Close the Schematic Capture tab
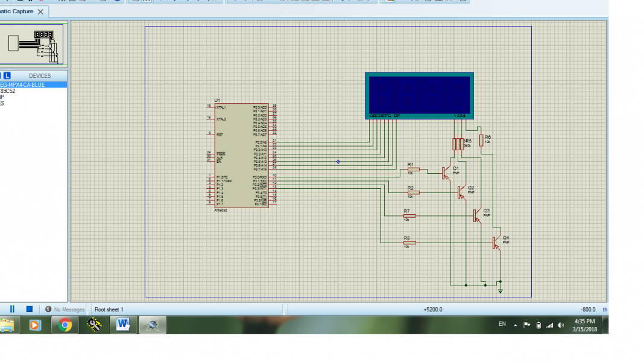 pyautogui.click(x=40, y=11)
